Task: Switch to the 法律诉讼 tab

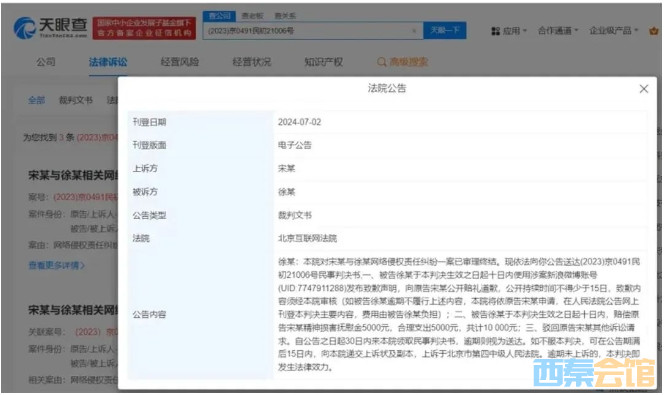Action: pos(108,62)
